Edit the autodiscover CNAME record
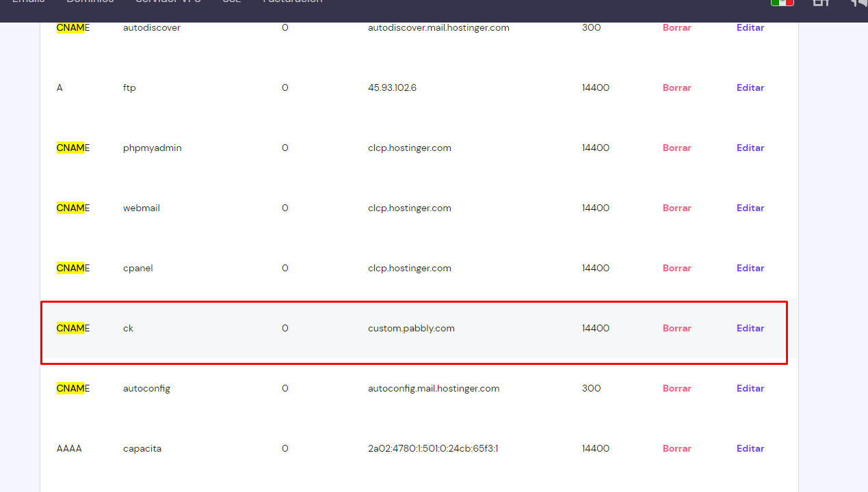 [750, 28]
